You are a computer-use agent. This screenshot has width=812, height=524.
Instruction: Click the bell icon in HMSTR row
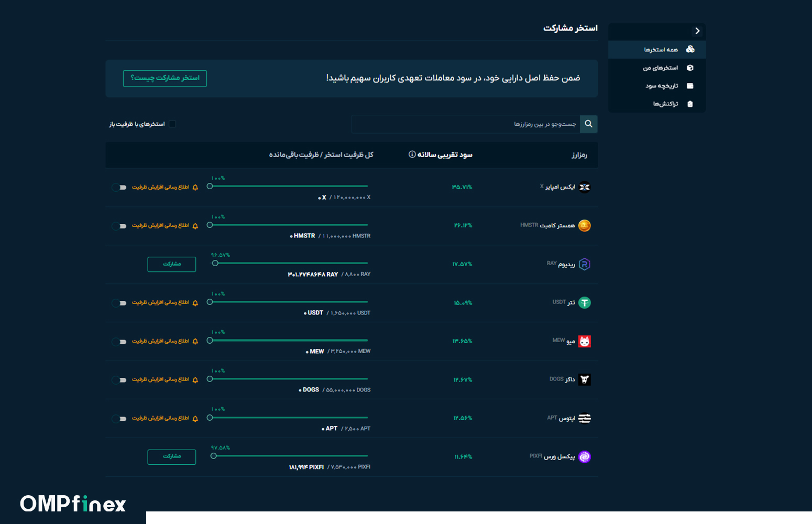195,226
